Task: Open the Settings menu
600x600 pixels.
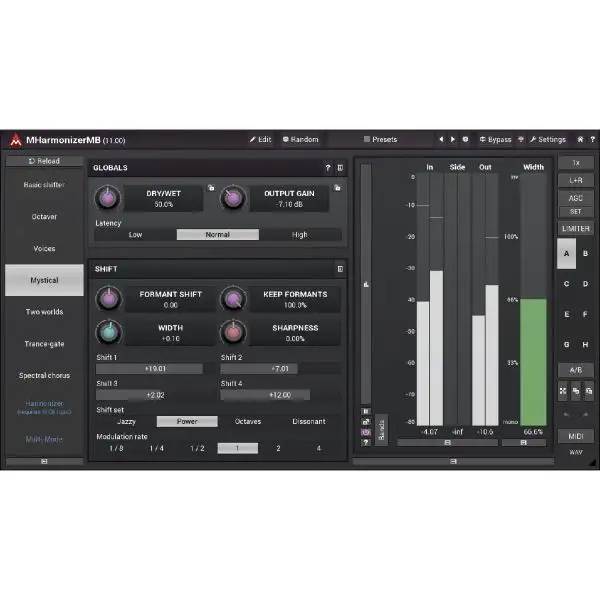Action: [x=548, y=140]
